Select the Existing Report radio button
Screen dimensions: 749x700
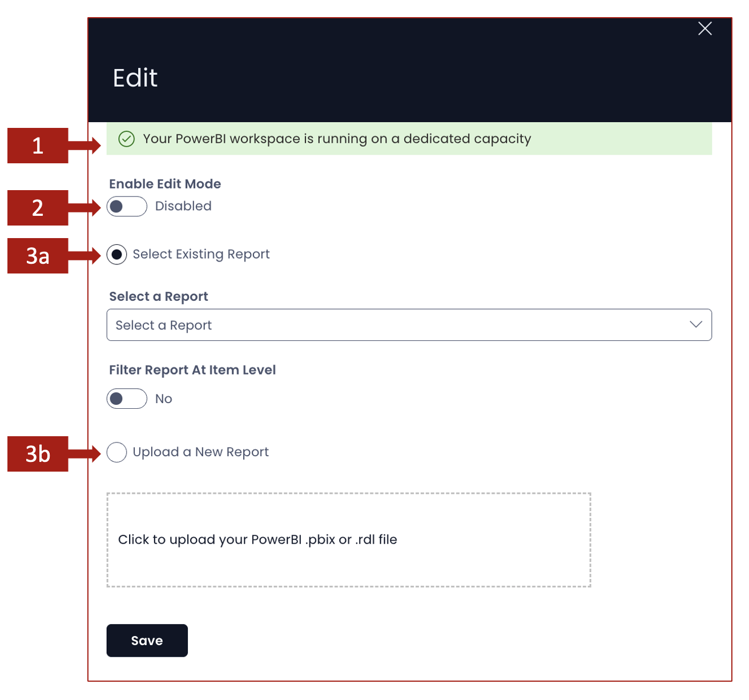pos(116,255)
